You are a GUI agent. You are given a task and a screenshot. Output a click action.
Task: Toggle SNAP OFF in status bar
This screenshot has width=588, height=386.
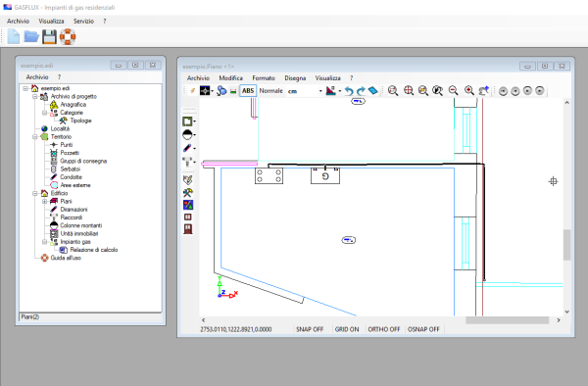pos(310,329)
